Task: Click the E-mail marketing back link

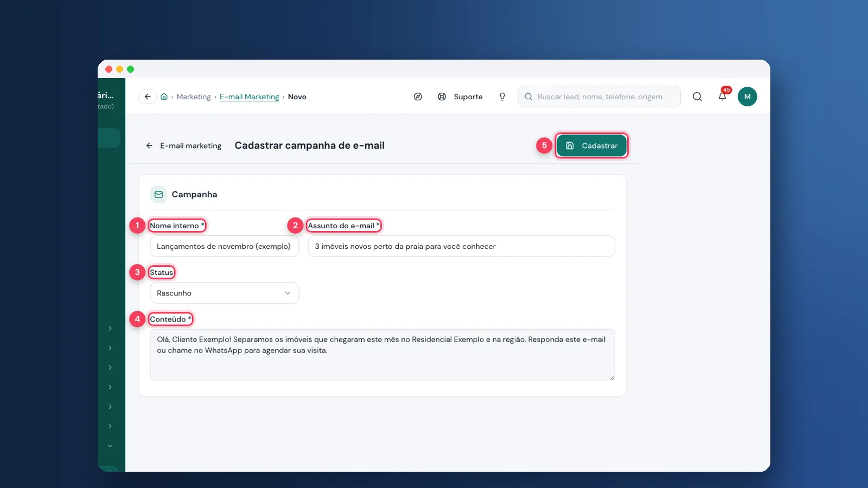Action: pyautogui.click(x=191, y=145)
